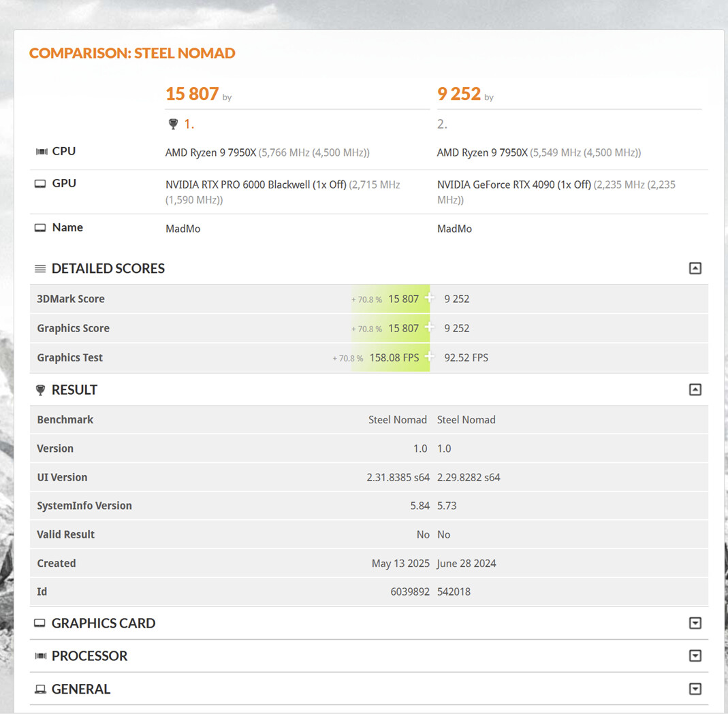Screen dimensions: 728x714
Task: Click the CPU chip icon in the CPU row
Action: [x=42, y=152]
